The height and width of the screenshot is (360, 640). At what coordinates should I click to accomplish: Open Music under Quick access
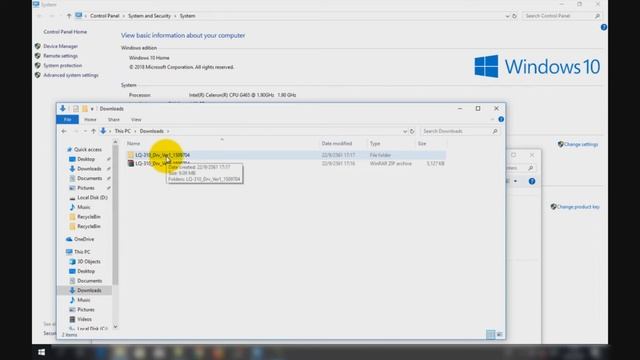click(84, 207)
